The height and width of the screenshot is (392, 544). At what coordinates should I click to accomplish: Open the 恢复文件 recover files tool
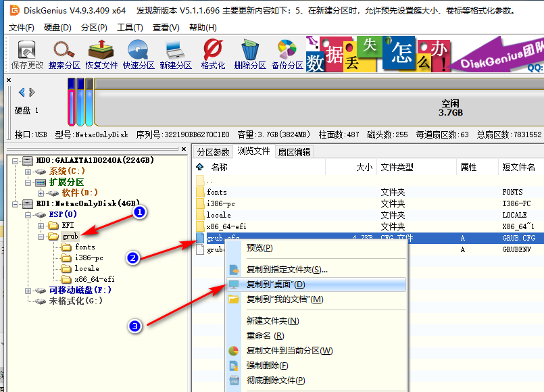pos(101,55)
